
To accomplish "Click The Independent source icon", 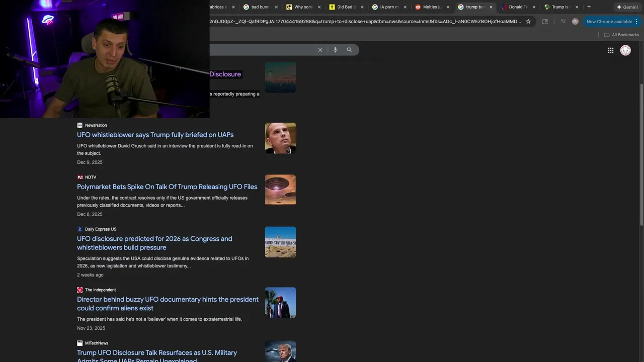I will (79, 290).
